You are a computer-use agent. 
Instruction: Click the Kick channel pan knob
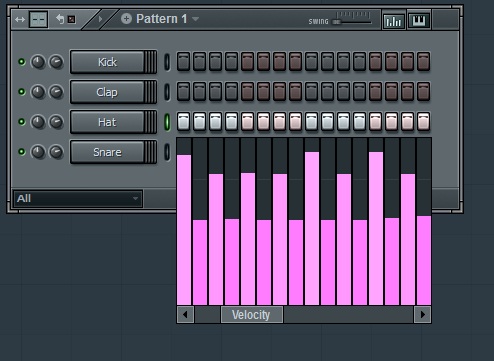(x=38, y=62)
